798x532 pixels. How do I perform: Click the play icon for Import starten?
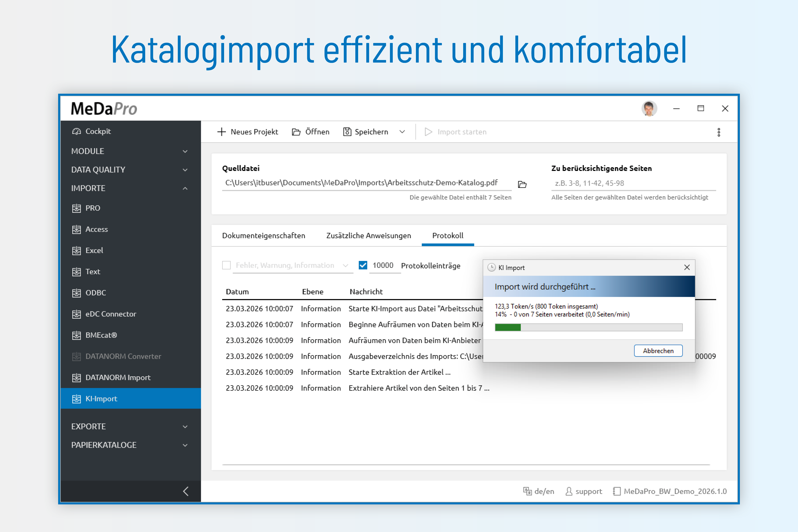pos(429,132)
